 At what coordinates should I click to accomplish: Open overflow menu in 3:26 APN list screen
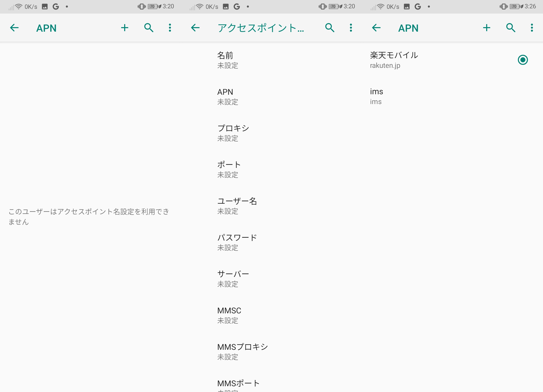(532, 28)
